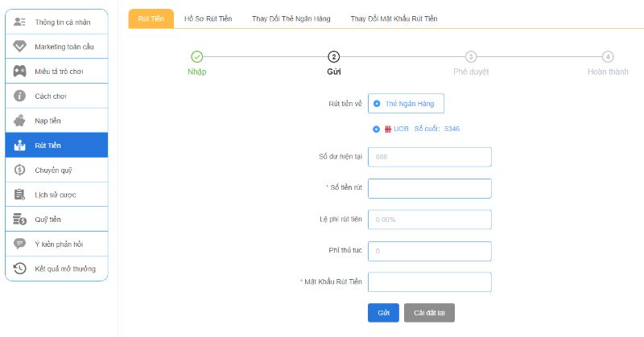Click the Phí thủ tục field
Image resolution: width=644 pixels, height=337 pixels.
[430, 251]
